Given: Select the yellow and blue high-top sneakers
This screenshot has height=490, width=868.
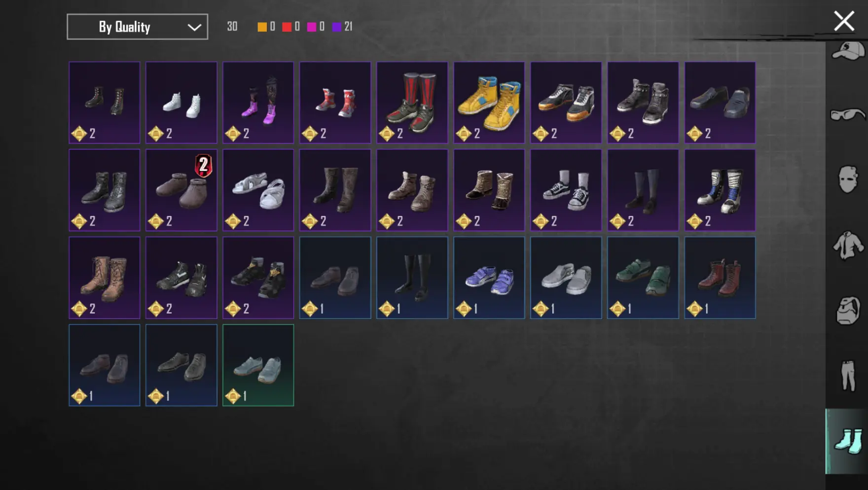Looking at the screenshot, I should tap(489, 103).
